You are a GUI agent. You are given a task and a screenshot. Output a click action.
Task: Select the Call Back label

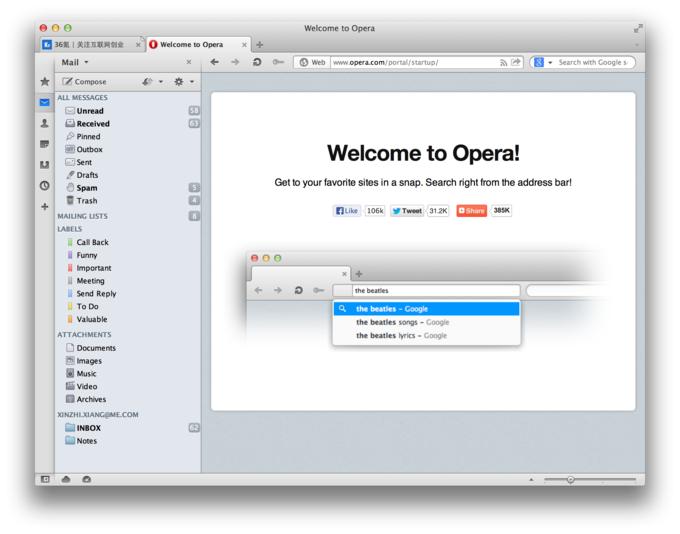coord(128,242)
